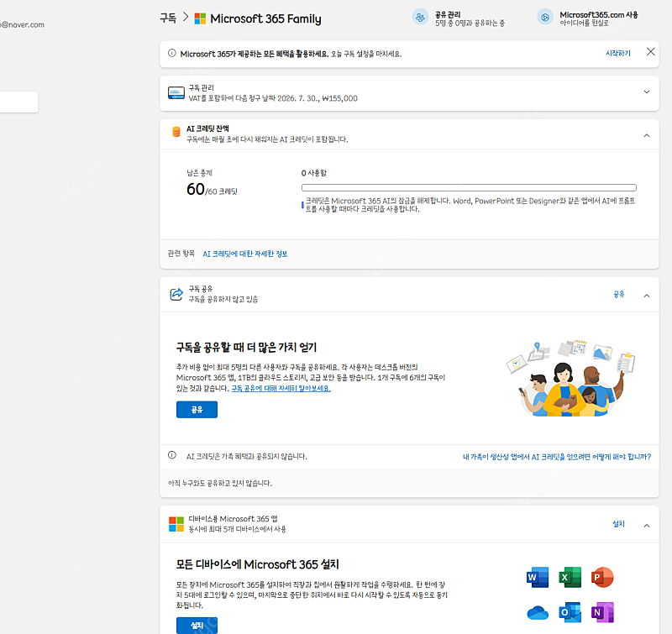The width and height of the screenshot is (672, 634).
Task: Click the Microsoft logo in 디바이스용 Microsoft 365 앱
Action: pyautogui.click(x=176, y=524)
